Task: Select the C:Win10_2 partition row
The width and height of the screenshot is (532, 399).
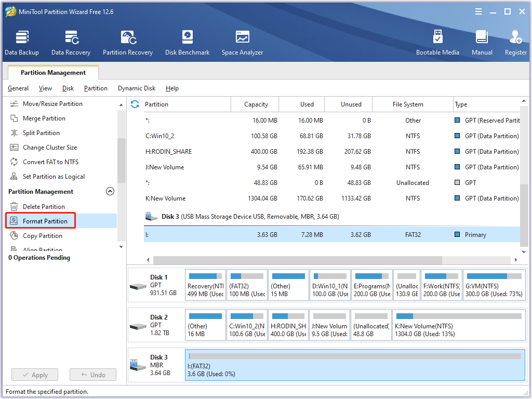Action: [x=332, y=136]
